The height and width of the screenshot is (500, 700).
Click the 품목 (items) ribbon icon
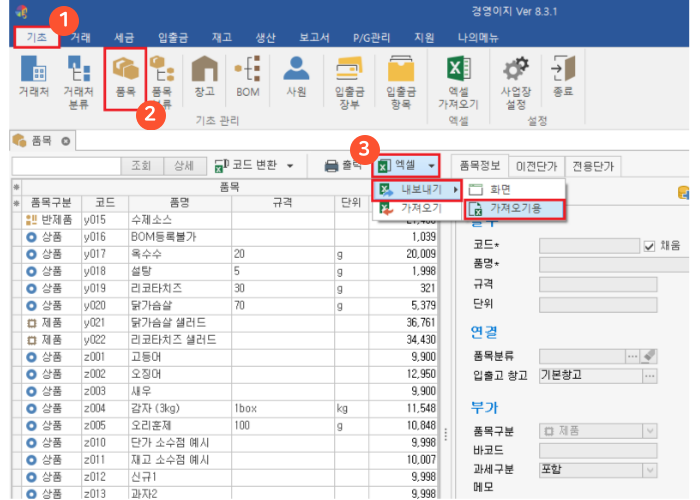(125, 77)
